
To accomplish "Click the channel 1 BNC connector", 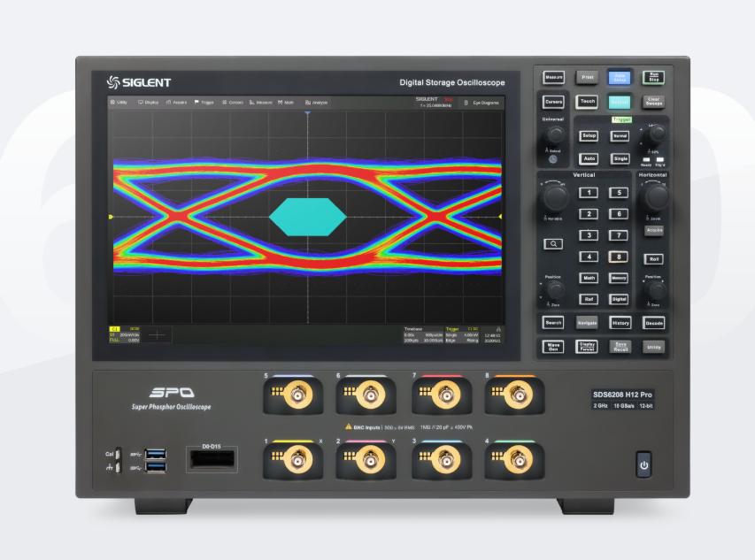I will (297, 460).
